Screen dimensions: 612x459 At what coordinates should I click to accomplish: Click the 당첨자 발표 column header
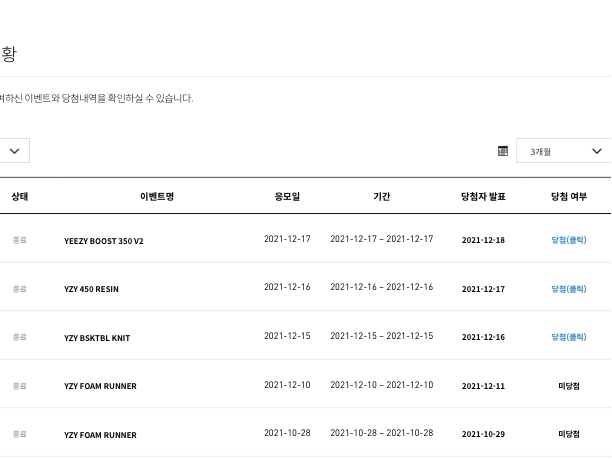click(x=483, y=196)
